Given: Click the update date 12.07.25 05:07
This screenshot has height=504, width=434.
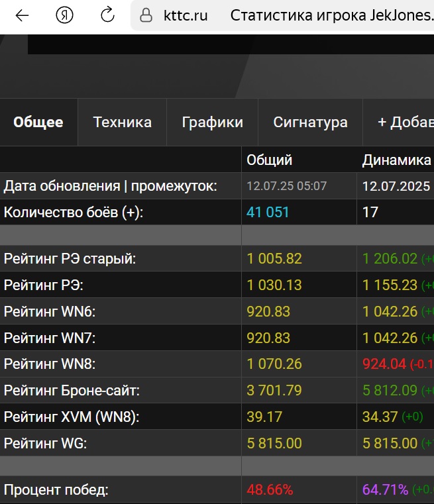Looking at the screenshot, I should click(286, 186).
